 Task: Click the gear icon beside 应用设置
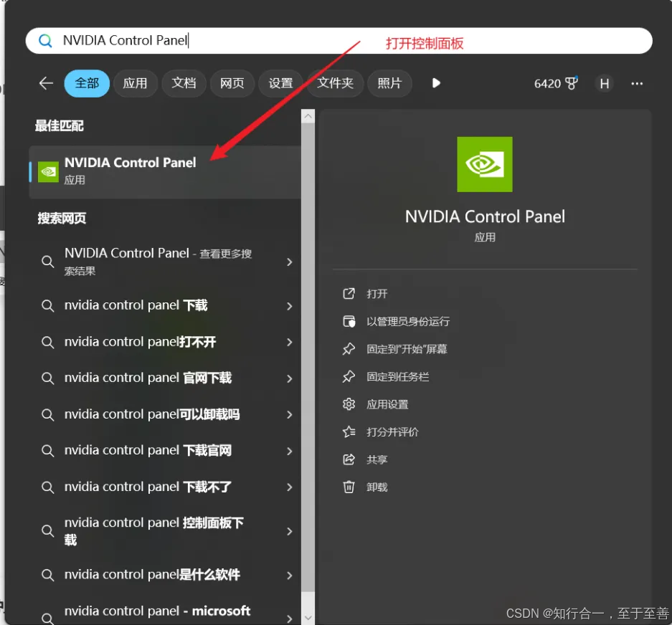349,404
